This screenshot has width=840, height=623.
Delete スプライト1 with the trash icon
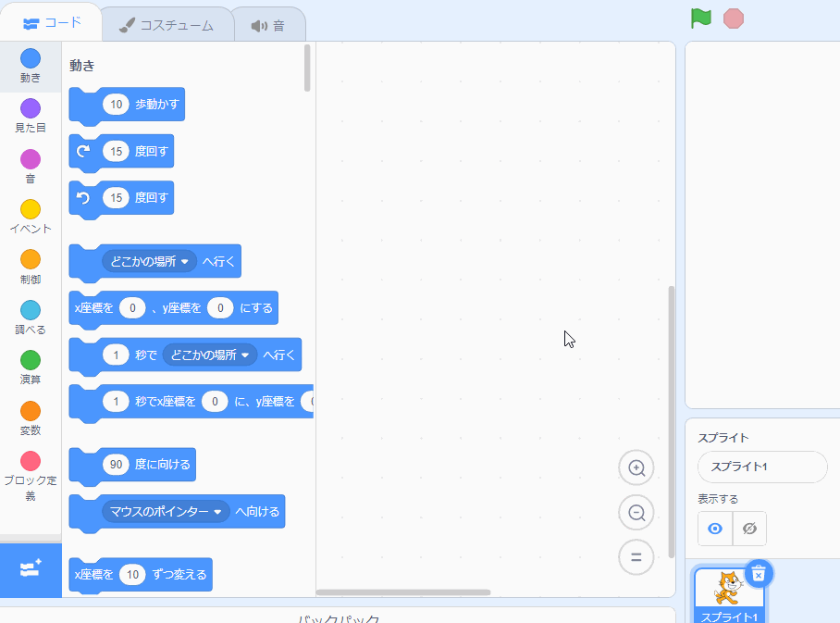tap(759, 574)
